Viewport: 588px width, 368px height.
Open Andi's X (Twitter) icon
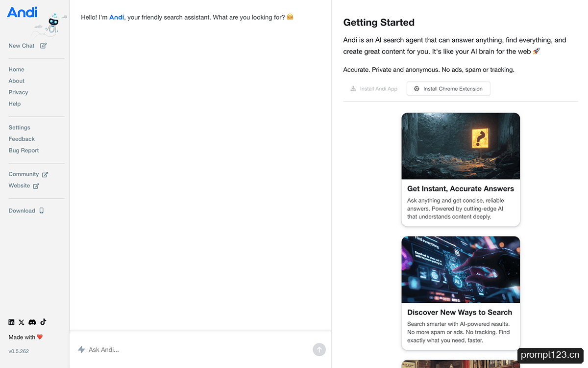click(x=22, y=322)
